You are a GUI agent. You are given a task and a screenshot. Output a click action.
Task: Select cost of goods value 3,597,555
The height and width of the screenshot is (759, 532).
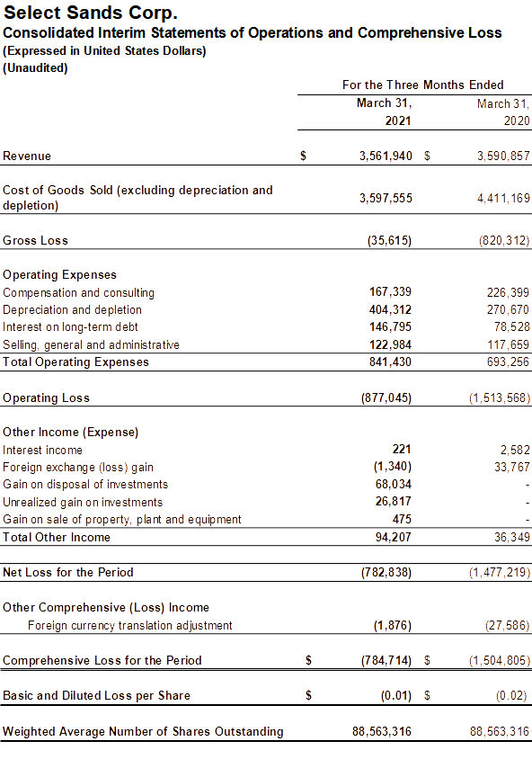click(386, 198)
